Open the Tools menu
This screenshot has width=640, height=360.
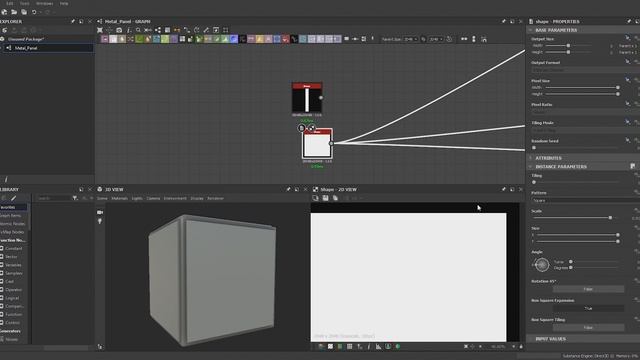click(25, 3)
